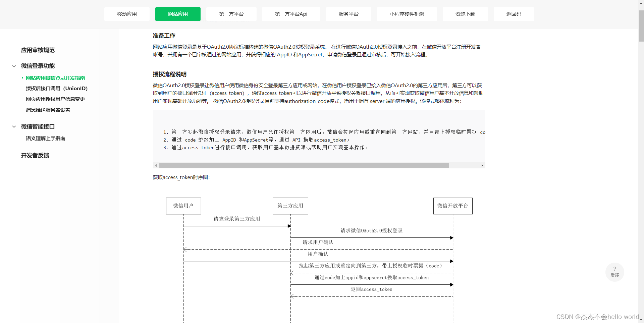
Task: Switch to the 返回码 tab
Action: (x=514, y=14)
